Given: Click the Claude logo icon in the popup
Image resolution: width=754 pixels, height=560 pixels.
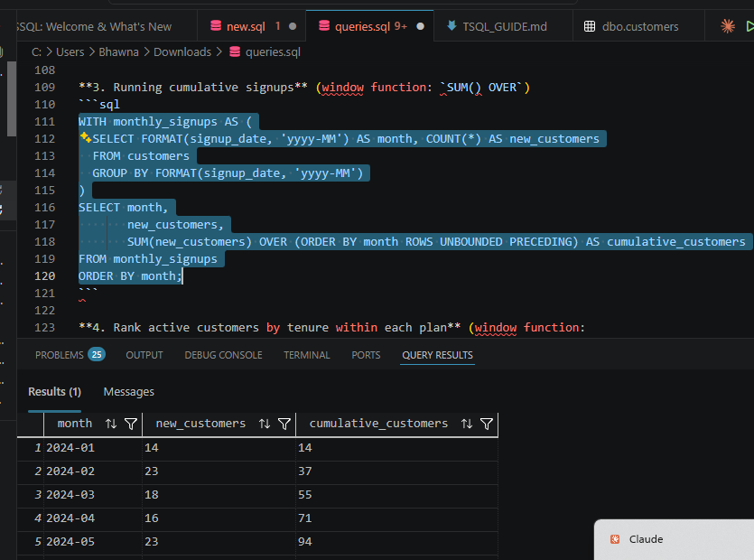Looking at the screenshot, I should 615,539.
